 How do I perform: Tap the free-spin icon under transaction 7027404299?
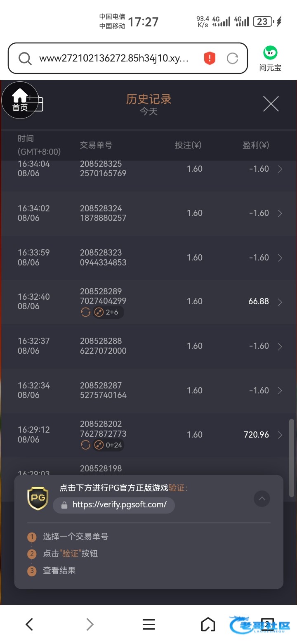point(85,312)
